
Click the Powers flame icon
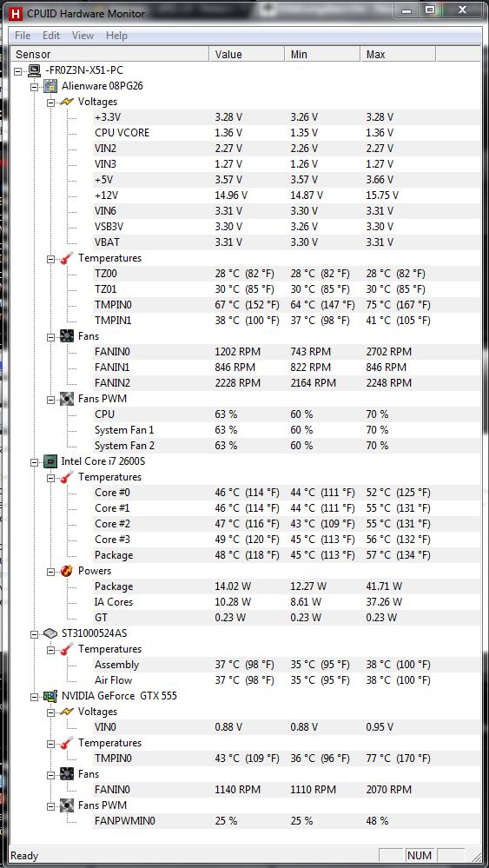coord(66,571)
